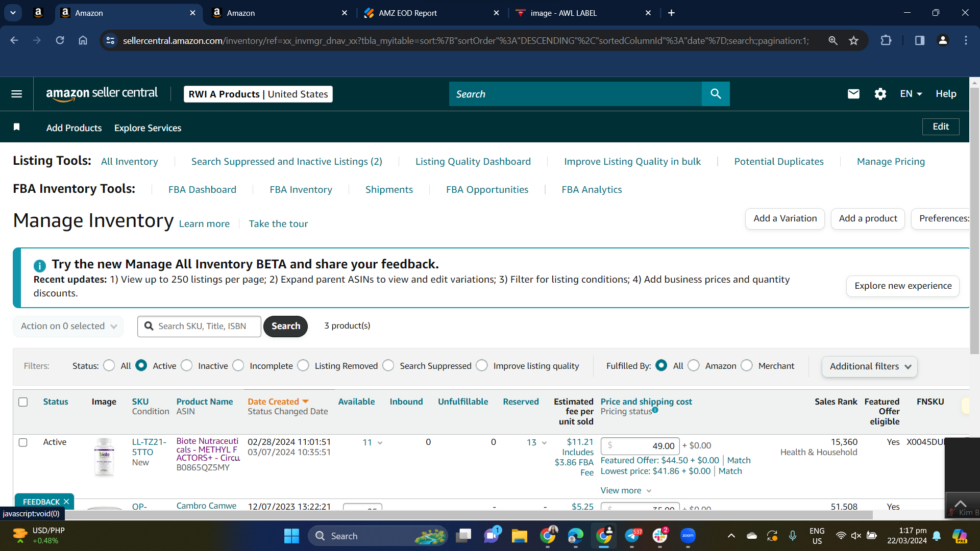This screenshot has width=980, height=551.
Task: Tick the select-all checkbox in table header
Action: [x=23, y=402]
